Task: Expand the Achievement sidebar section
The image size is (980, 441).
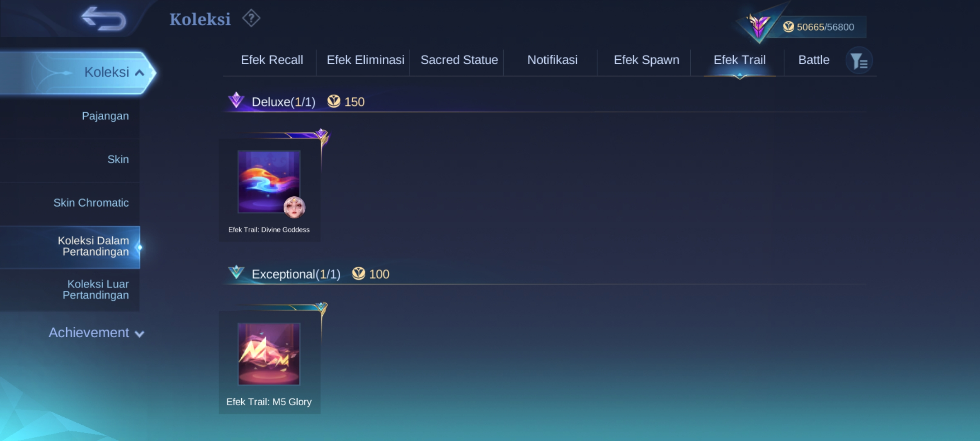Action: click(96, 333)
